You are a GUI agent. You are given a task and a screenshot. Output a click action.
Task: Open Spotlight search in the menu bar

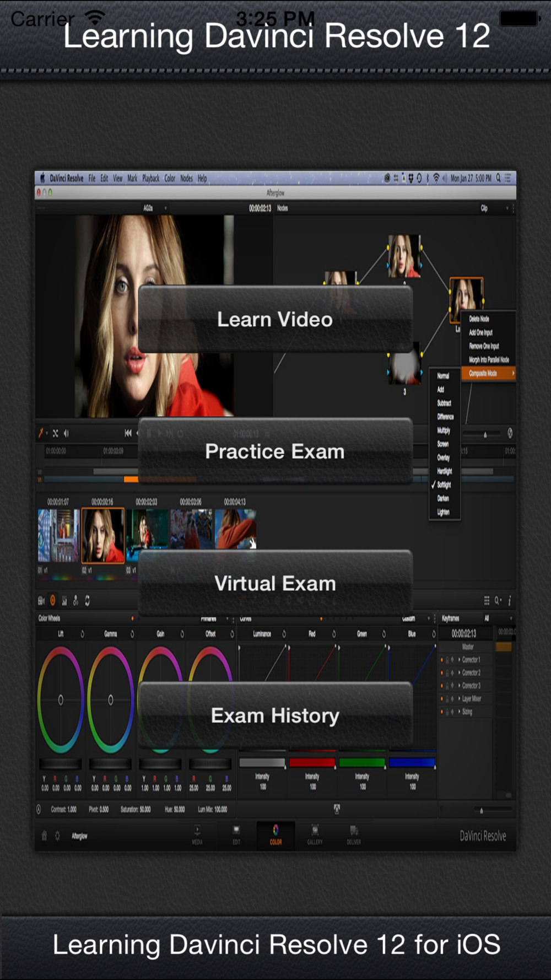(498, 177)
